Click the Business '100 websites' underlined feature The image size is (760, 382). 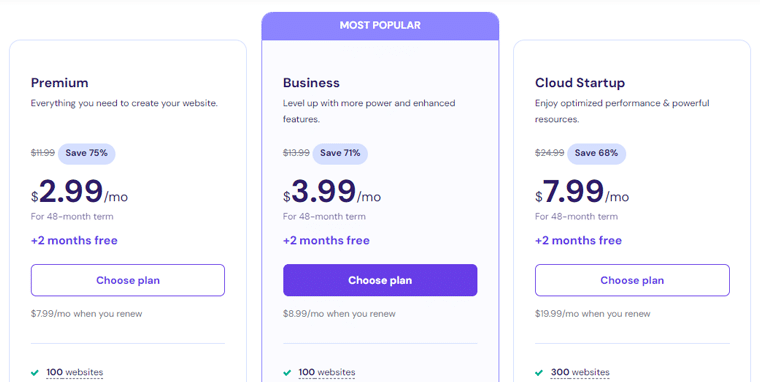coord(327,372)
